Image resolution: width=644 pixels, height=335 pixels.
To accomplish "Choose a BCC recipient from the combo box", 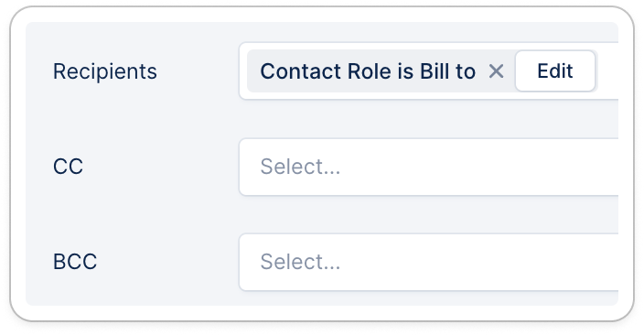I will 428,262.
